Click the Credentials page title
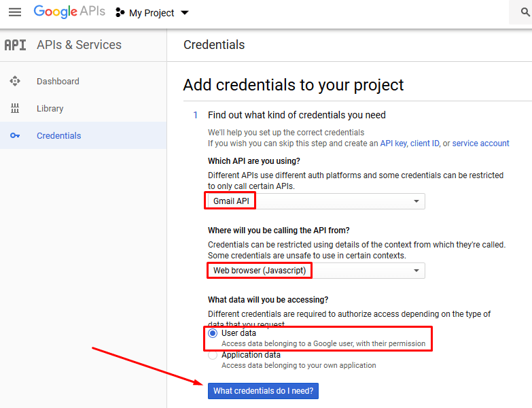 coord(214,45)
